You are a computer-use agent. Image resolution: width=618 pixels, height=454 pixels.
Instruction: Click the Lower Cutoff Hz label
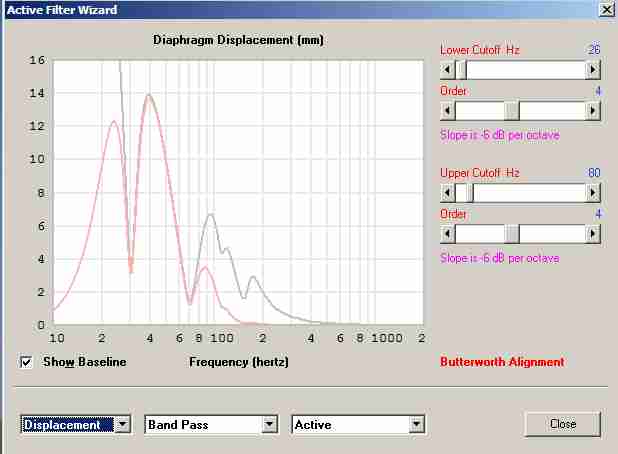[x=480, y=50]
